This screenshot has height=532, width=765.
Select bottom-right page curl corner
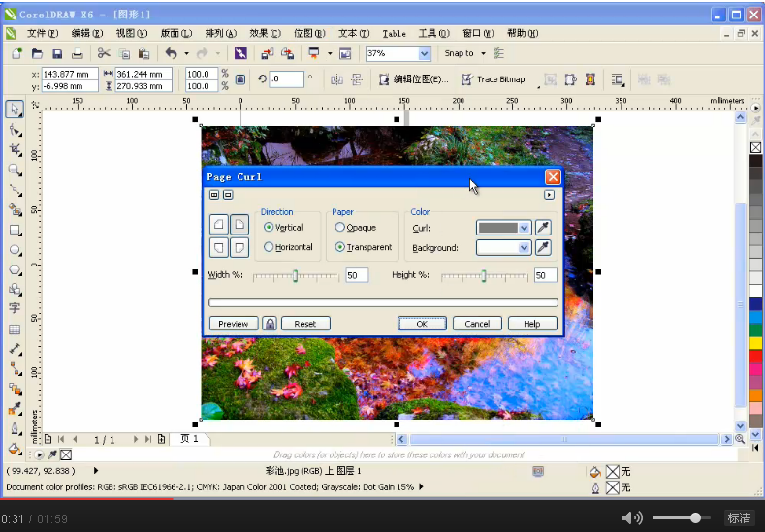(x=239, y=247)
